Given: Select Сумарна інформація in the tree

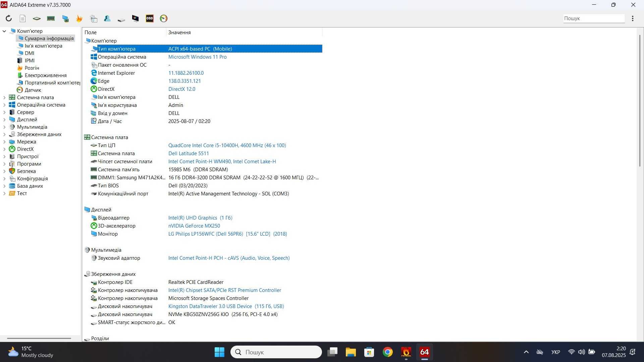Looking at the screenshot, I should pos(46,39).
